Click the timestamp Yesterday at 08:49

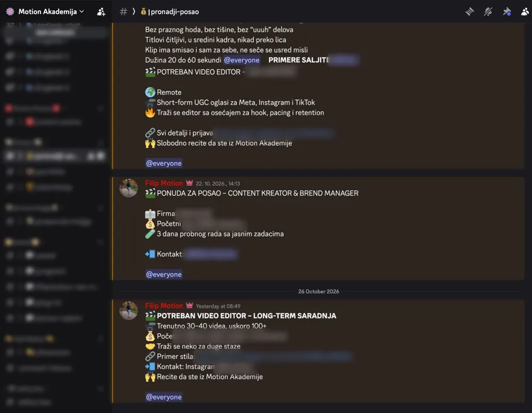coord(218,306)
